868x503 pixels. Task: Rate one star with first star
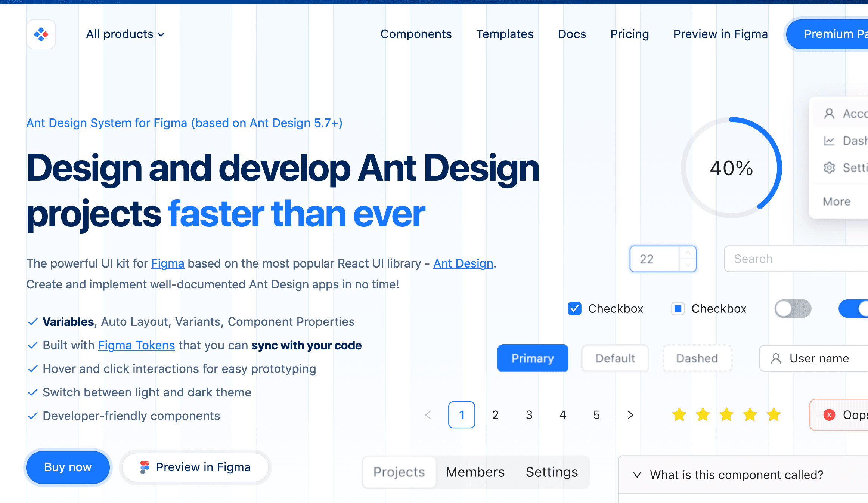coord(679,414)
